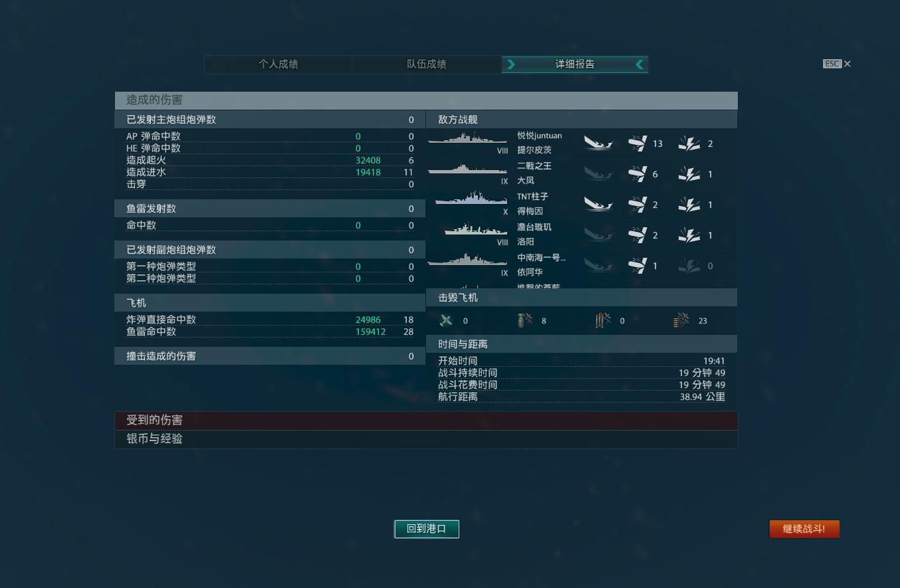Click the torpedo hits icon for 大凤

(x=637, y=174)
